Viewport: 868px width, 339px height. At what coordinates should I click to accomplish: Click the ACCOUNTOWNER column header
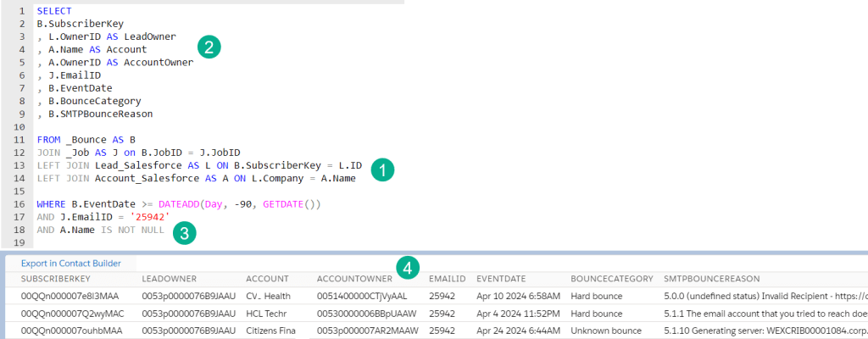(353, 279)
